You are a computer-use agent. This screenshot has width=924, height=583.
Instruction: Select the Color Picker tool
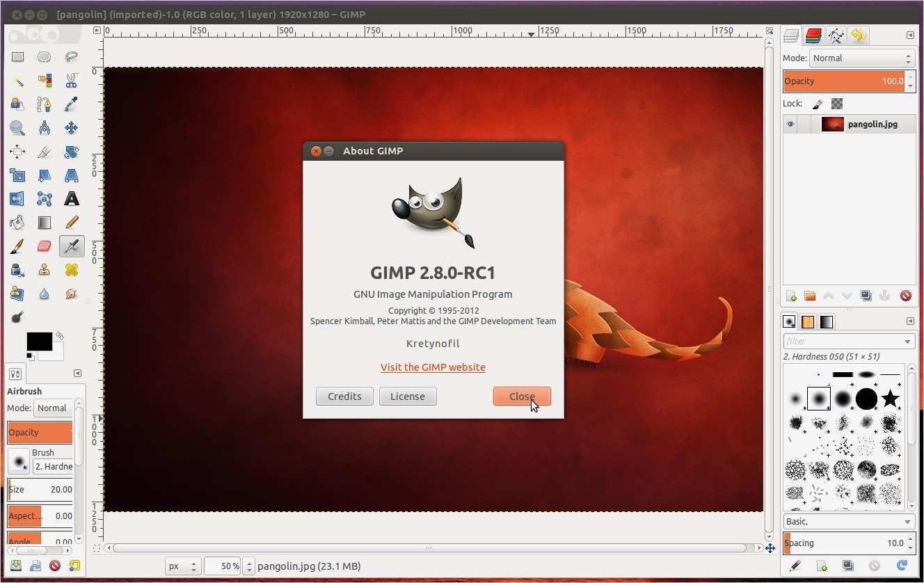(70, 104)
